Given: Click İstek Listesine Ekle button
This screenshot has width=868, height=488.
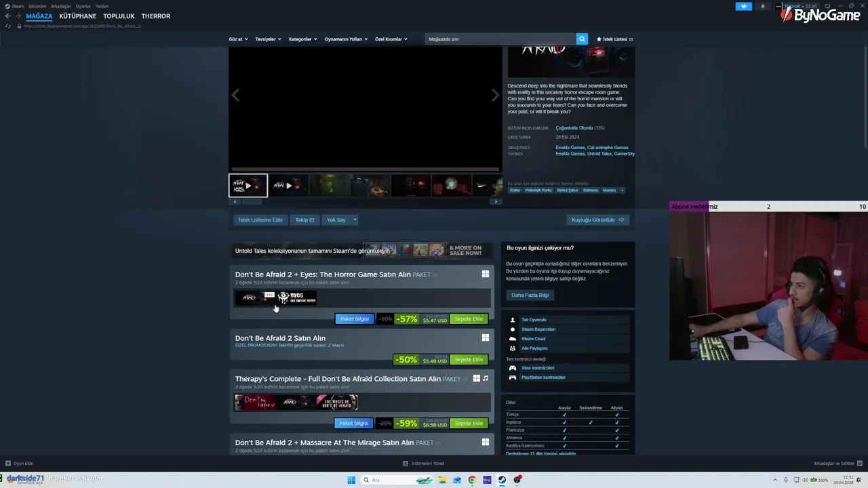Looking at the screenshot, I should 260,220.
